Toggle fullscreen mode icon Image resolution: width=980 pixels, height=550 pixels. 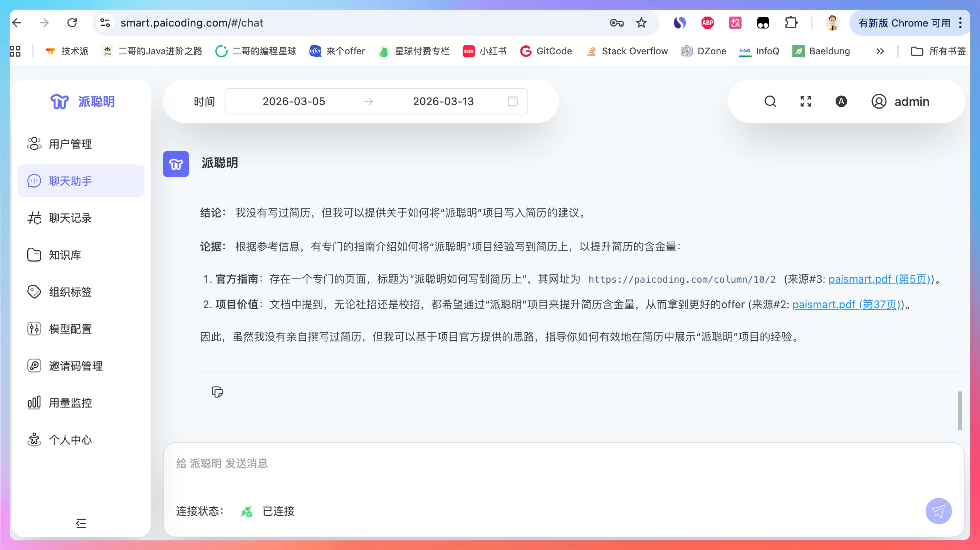click(805, 102)
